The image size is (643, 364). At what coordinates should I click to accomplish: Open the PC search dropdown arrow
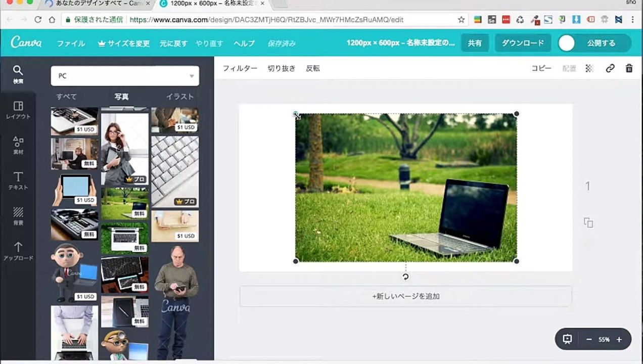(x=192, y=76)
